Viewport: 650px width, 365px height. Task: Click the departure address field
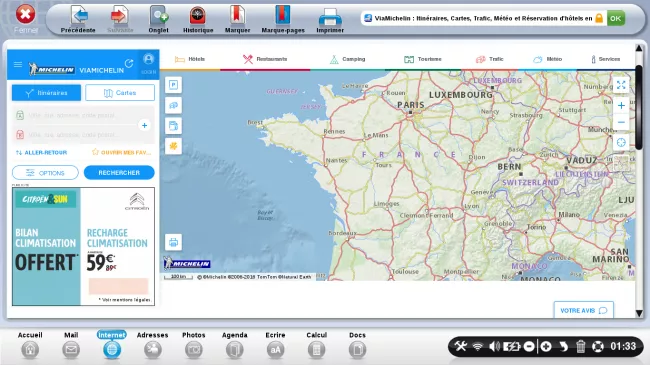pos(75,115)
